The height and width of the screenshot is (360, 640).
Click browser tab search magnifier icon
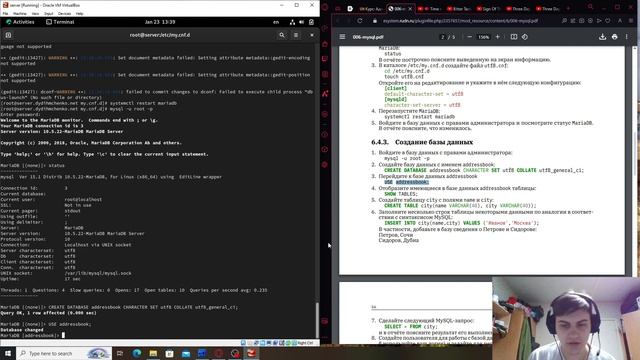(590, 7)
